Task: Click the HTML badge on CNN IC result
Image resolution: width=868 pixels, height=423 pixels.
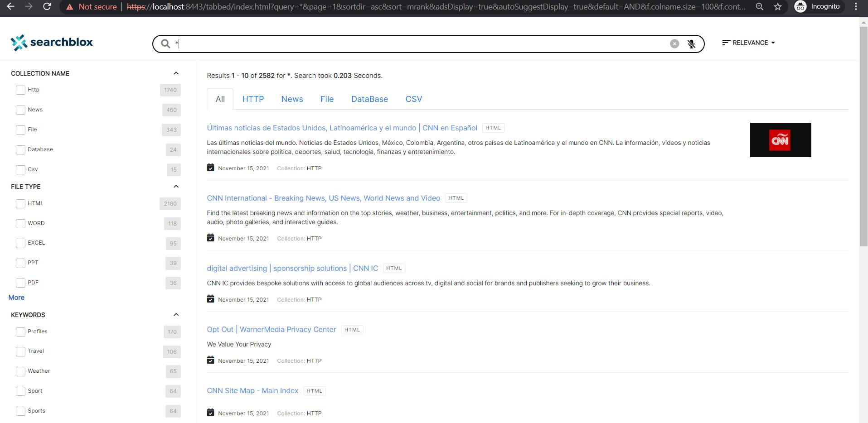Action: (x=394, y=269)
